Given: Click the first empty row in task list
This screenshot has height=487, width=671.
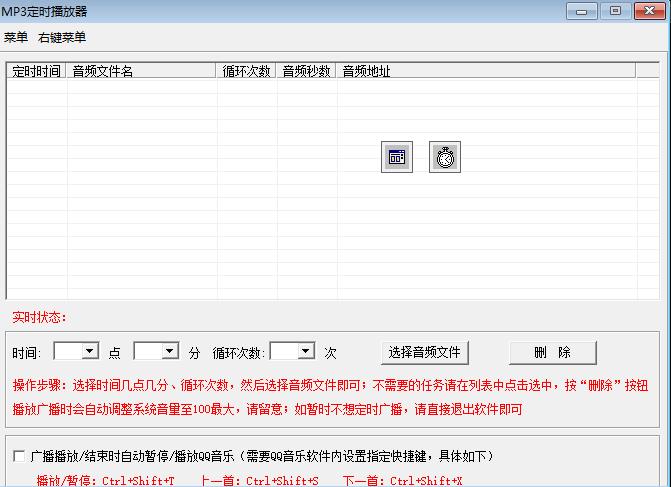Looking at the screenshot, I should (x=320, y=86).
